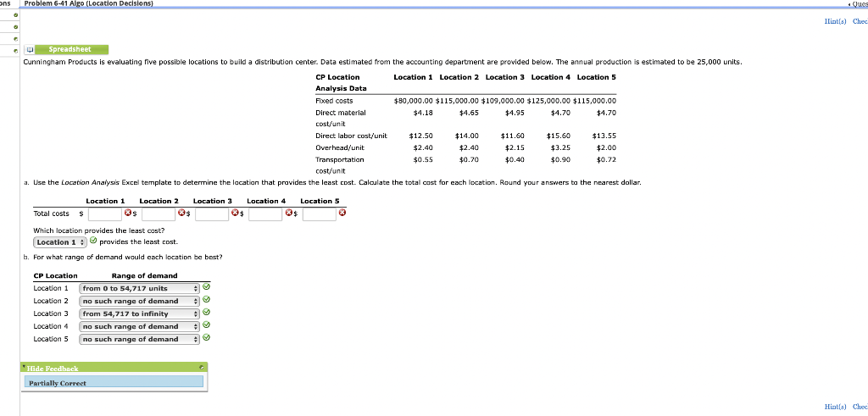Image resolution: width=868 pixels, height=416 pixels.
Task: Click the $80,000.00 fixed cost value
Action: [x=413, y=101]
